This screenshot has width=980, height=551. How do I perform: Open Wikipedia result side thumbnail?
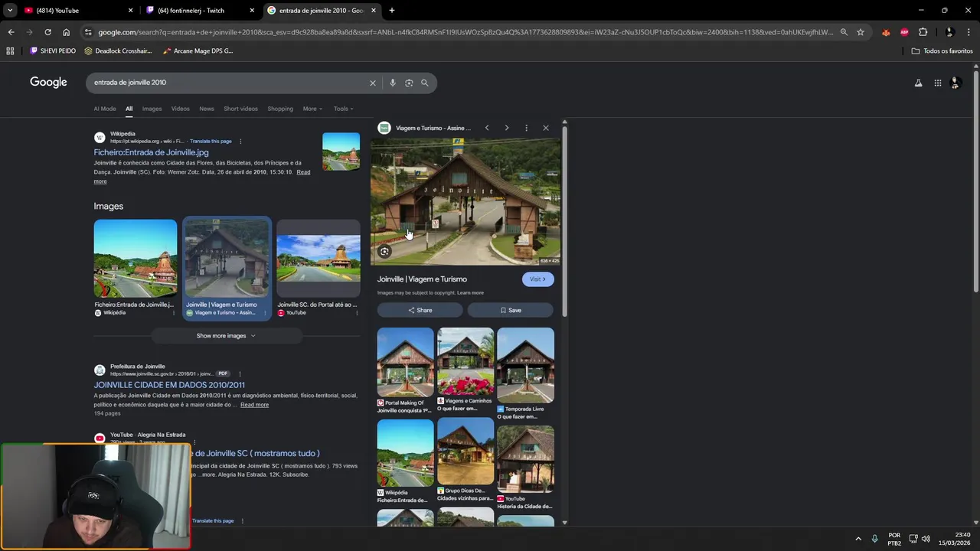[x=341, y=152]
